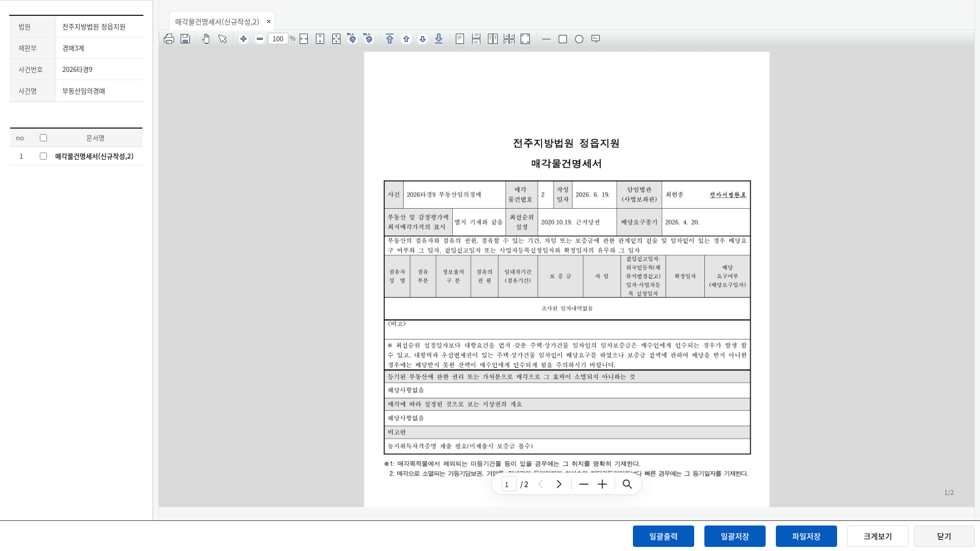
Task: Zoom in using floating bar plus
Action: click(602, 484)
